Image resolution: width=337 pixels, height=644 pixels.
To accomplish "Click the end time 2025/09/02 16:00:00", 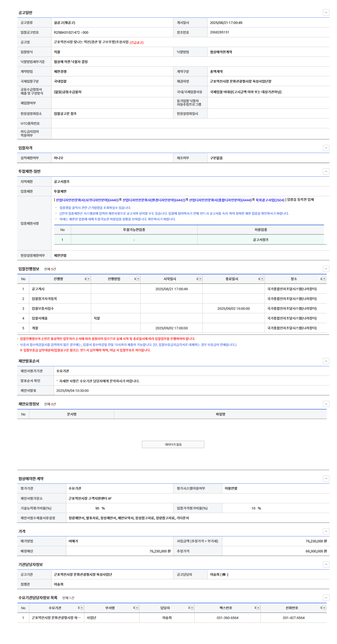I will 233,308.
